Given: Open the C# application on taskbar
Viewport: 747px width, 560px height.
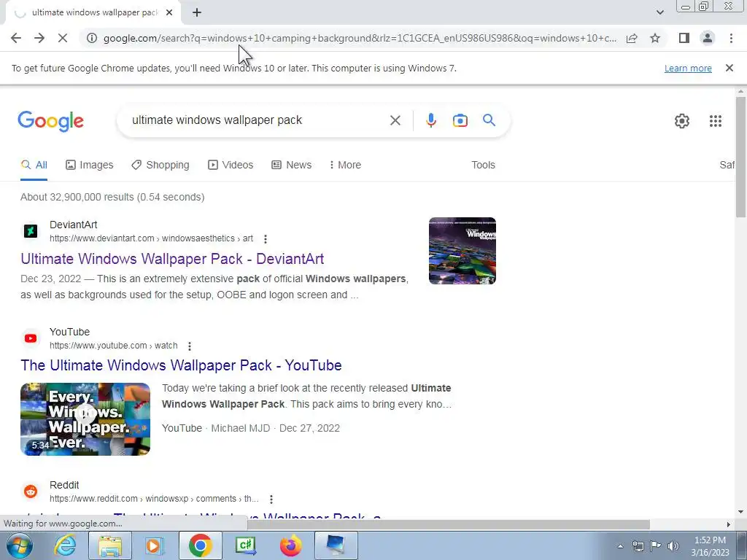Looking at the screenshot, I should tap(245, 545).
